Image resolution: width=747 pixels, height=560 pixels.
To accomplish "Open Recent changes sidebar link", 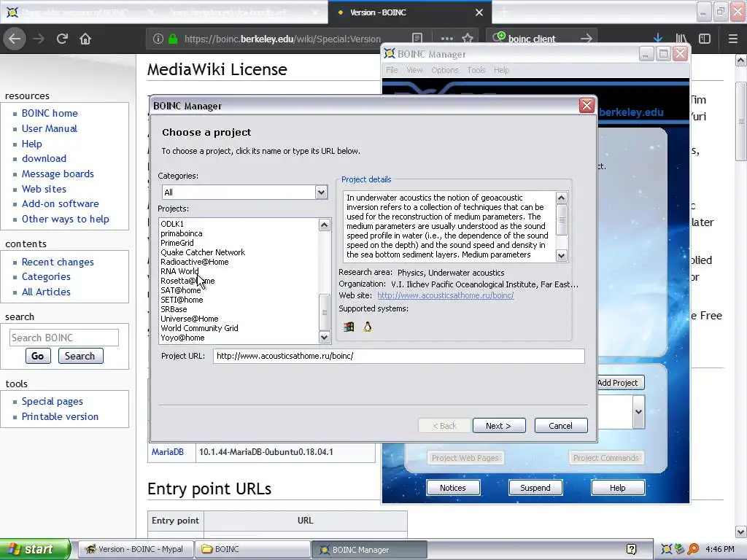I will point(58,262).
